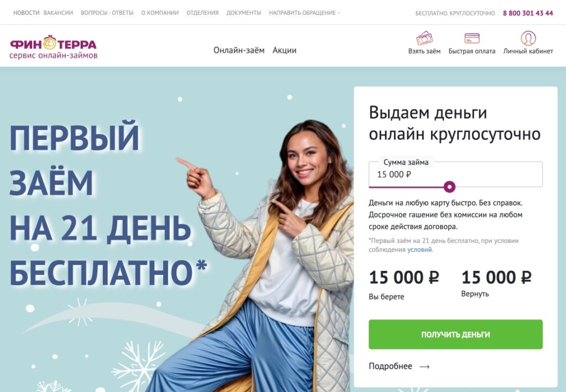The width and height of the screenshot is (566, 392).
Task: Click the Получить деньги button
Action: point(455,334)
